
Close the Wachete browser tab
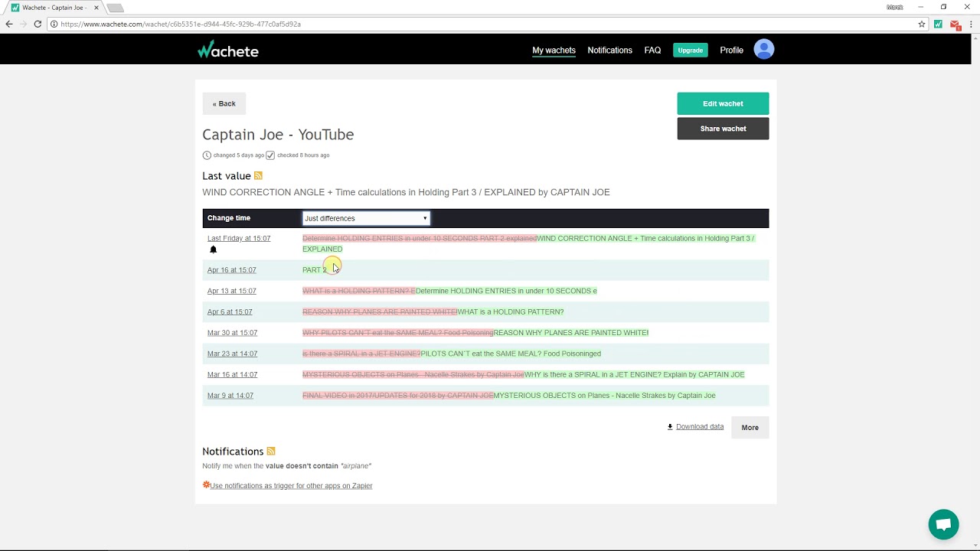coord(96,8)
